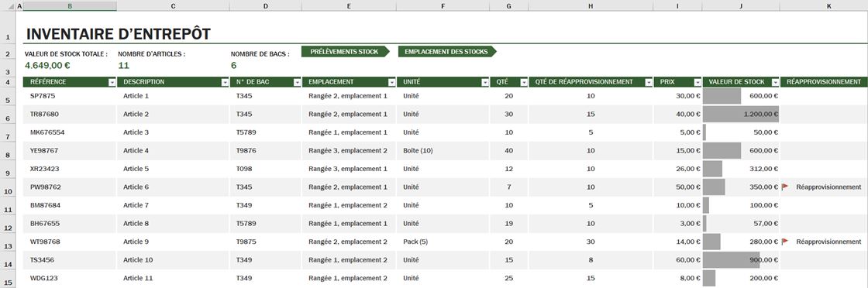This screenshot has height=288, width=868.
Task: Select reference cell BM87684
Action: (x=70, y=205)
